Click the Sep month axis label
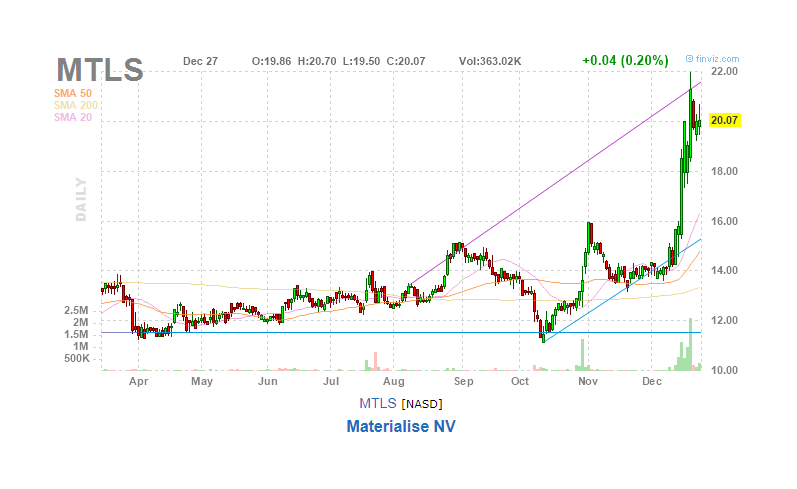Screen dimensions: 797x489 click(463, 381)
